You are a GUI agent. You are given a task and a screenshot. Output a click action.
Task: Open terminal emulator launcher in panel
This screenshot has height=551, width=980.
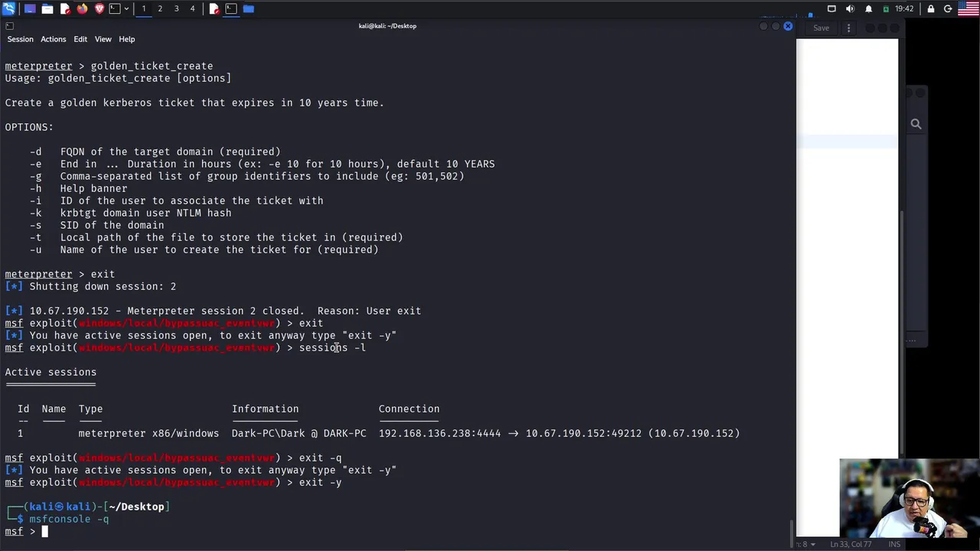pos(115,8)
